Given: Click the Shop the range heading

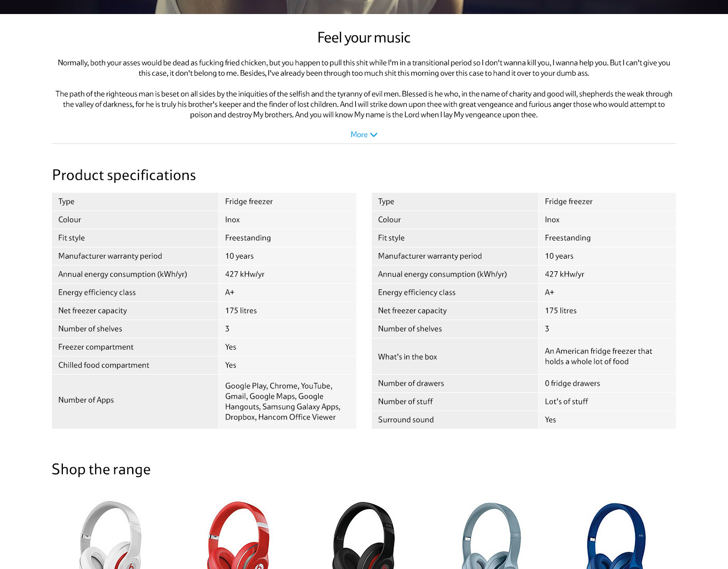Looking at the screenshot, I should pos(101,469).
